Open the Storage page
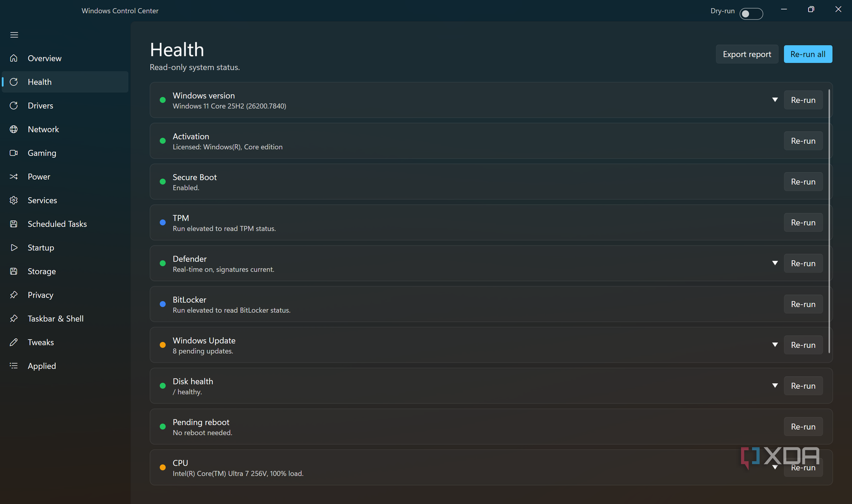The height and width of the screenshot is (504, 852). 65,271
